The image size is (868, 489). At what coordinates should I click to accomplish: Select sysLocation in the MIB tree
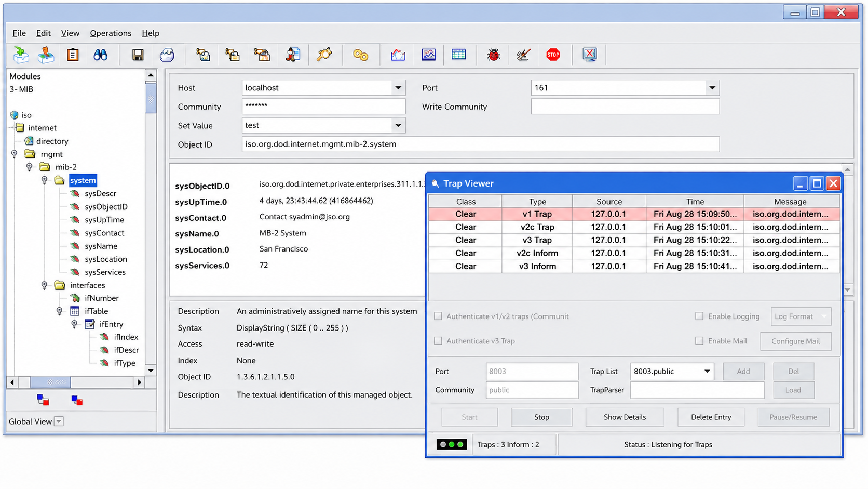point(105,259)
